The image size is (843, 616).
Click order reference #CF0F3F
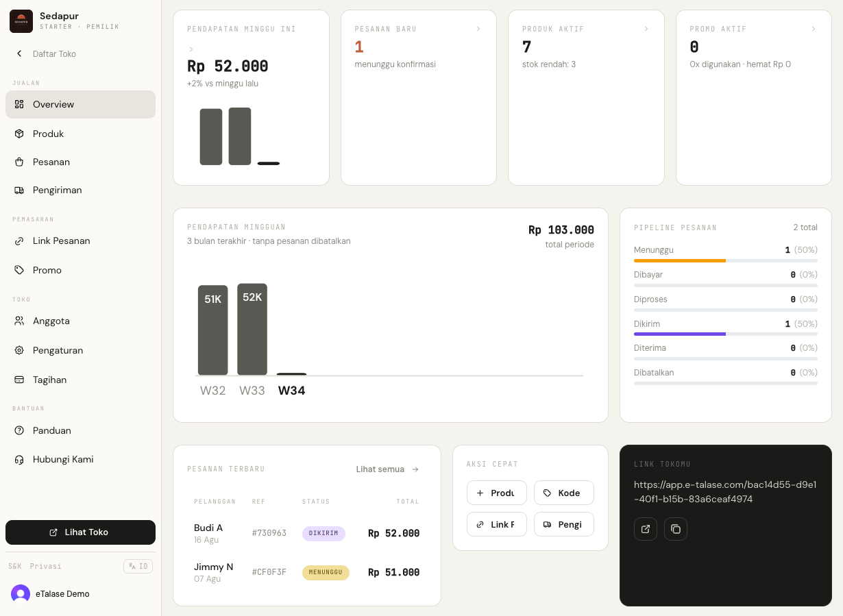269,572
